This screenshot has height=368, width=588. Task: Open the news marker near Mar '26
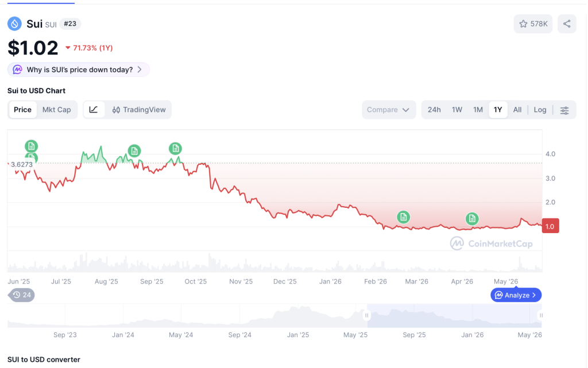tap(403, 217)
